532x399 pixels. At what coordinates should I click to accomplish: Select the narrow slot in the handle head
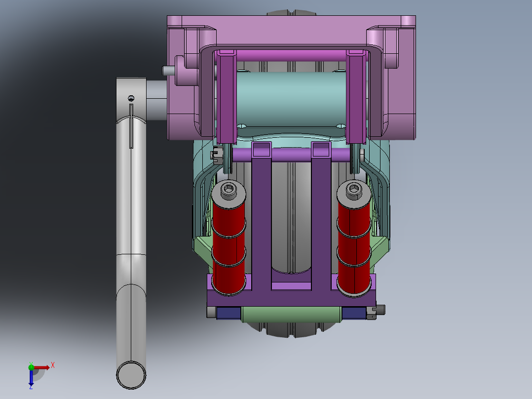(x=131, y=125)
